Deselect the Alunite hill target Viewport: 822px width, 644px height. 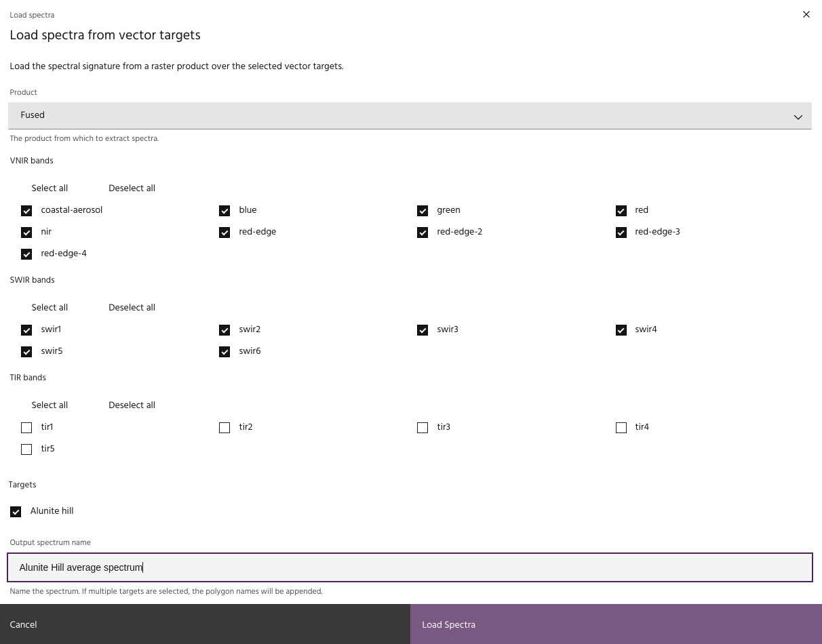(16, 512)
